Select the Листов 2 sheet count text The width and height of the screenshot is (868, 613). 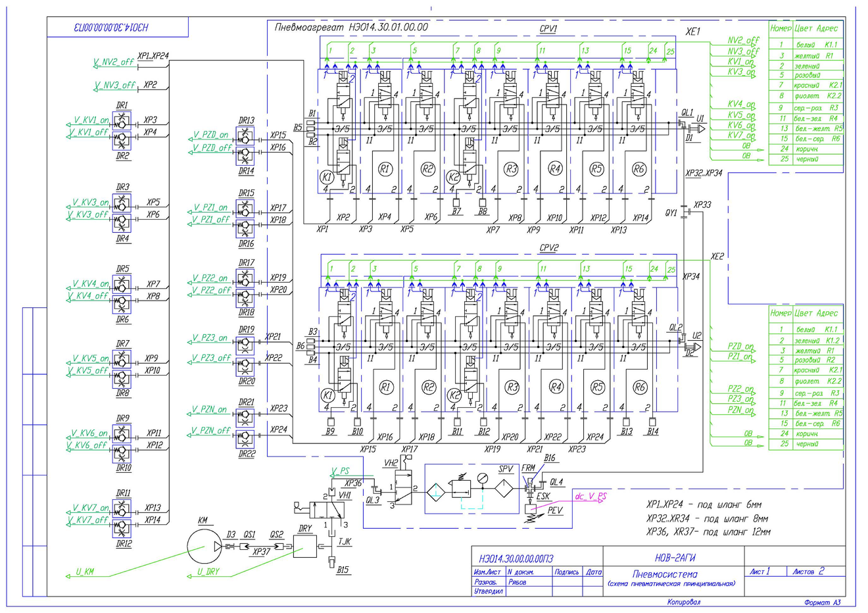click(808, 572)
